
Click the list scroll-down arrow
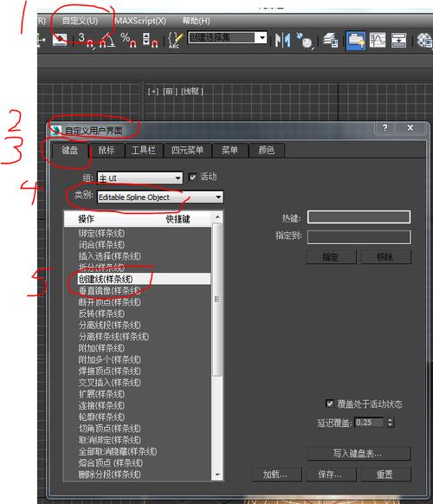(x=217, y=475)
